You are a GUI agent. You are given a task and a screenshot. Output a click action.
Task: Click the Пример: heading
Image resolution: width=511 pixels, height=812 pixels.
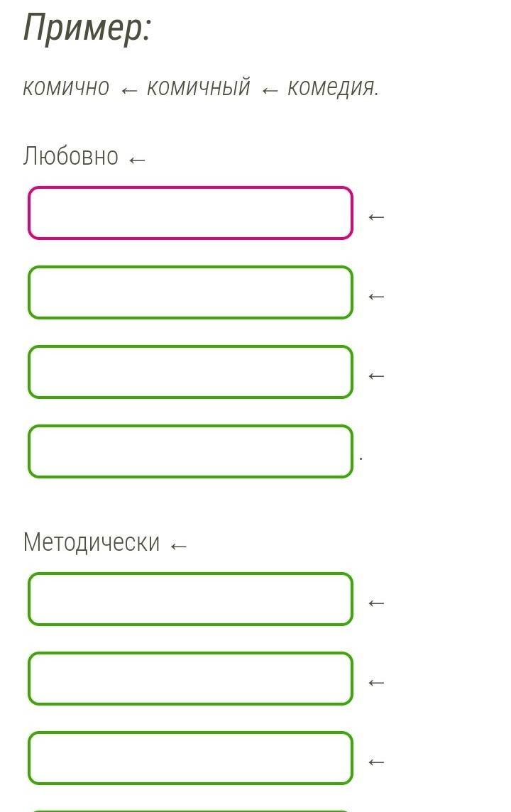pyautogui.click(x=87, y=28)
